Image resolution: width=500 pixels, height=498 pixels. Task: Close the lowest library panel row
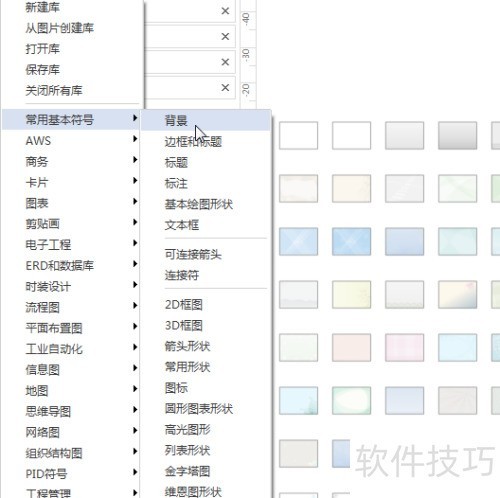point(225,88)
